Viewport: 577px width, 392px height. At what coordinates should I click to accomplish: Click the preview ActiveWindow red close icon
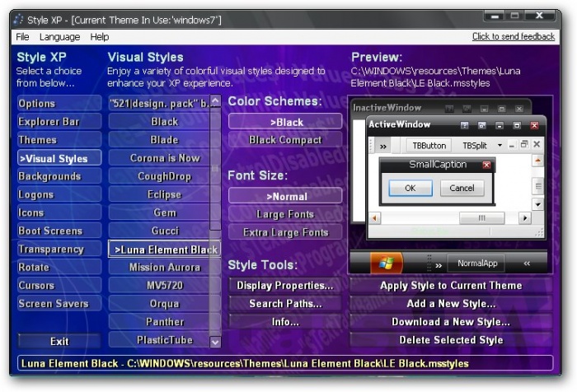(x=534, y=125)
